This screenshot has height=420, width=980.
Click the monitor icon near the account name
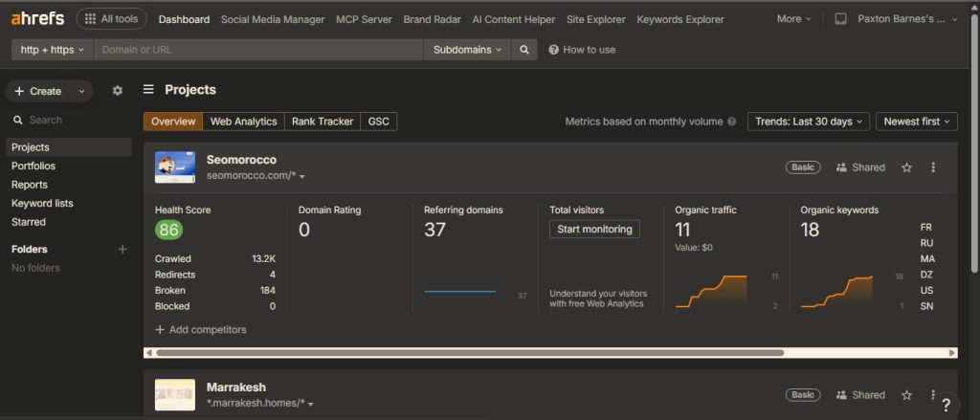coord(840,19)
